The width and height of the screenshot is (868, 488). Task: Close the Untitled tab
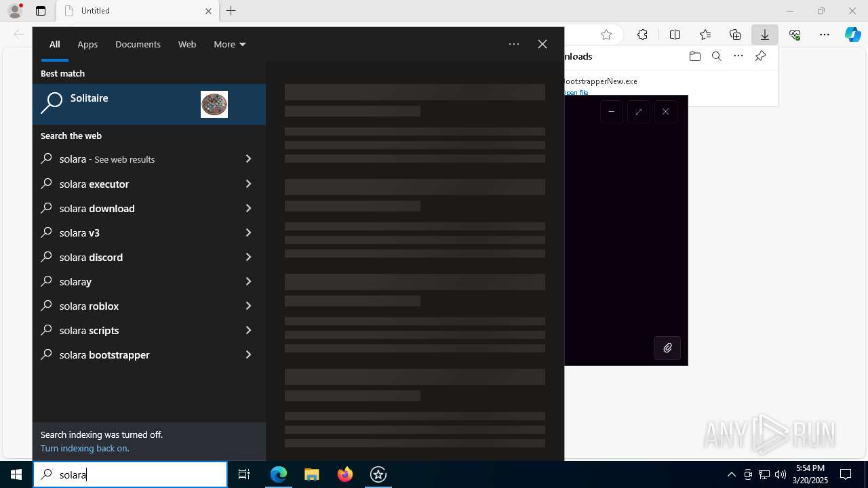coord(208,11)
